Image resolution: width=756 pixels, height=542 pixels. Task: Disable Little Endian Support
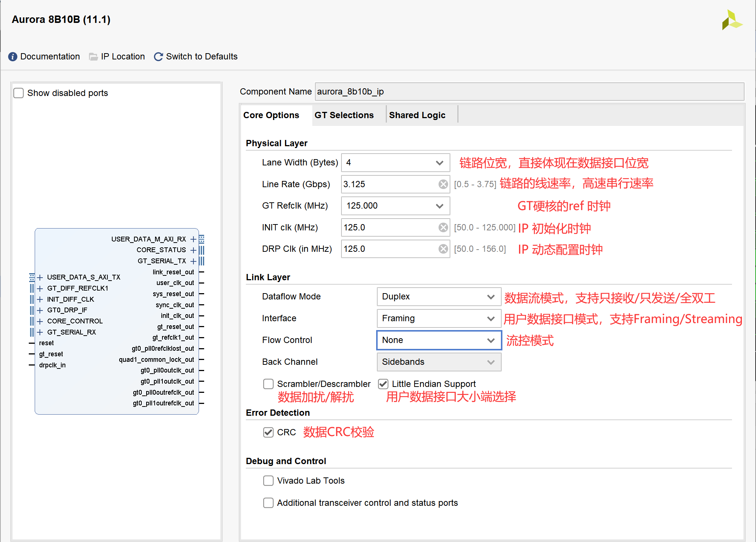pos(383,384)
